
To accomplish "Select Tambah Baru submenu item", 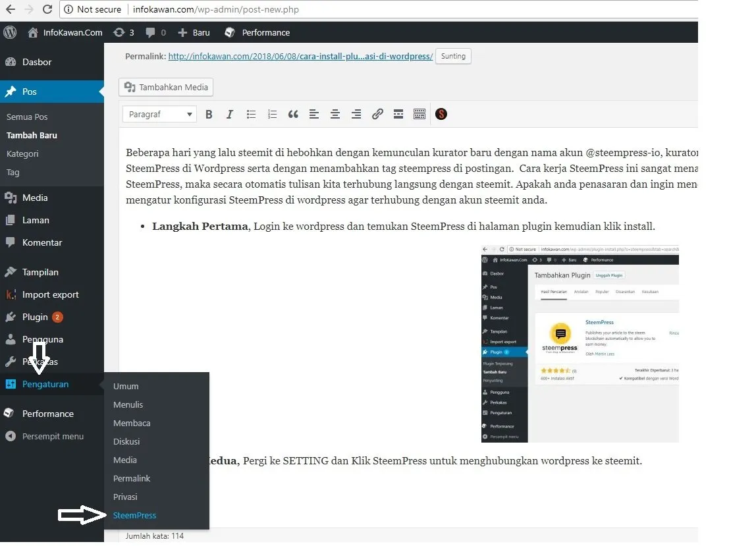I will (x=32, y=136).
